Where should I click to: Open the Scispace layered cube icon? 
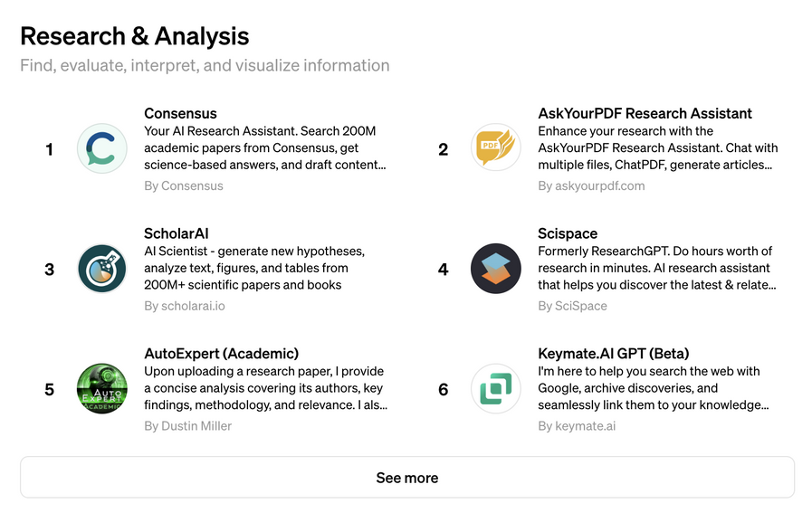pyautogui.click(x=495, y=269)
